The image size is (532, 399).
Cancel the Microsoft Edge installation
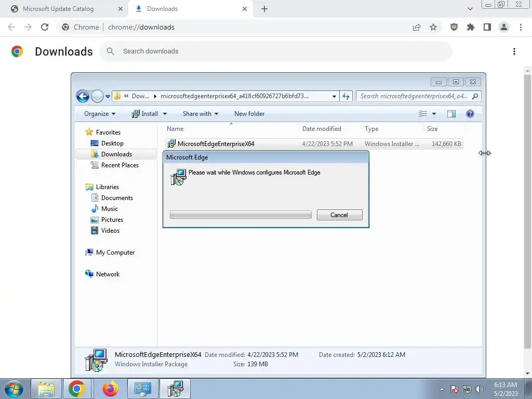click(340, 215)
